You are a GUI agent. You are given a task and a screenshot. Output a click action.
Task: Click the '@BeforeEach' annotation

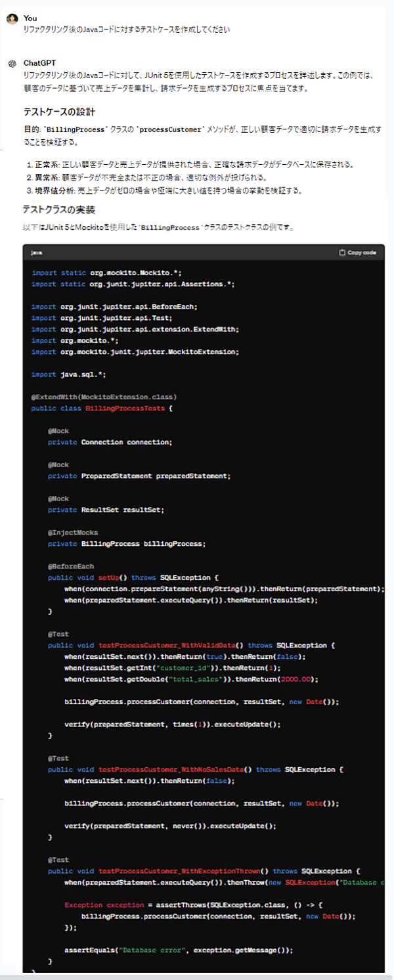pos(70,566)
